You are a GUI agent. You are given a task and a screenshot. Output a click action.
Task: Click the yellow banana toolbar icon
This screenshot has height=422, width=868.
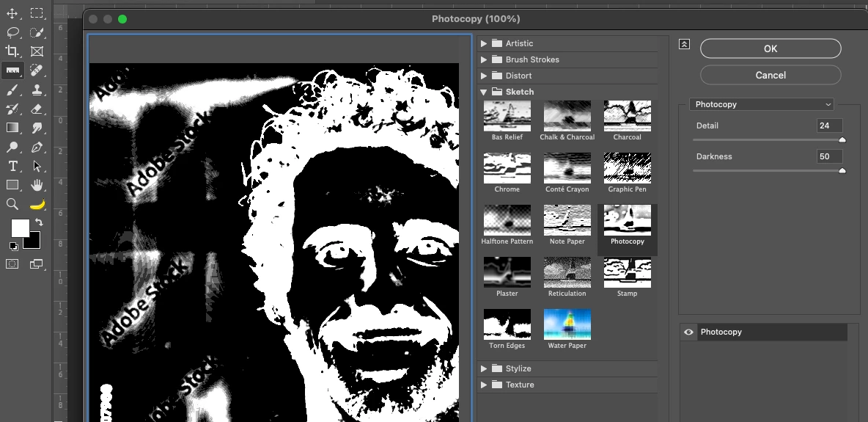(x=37, y=204)
